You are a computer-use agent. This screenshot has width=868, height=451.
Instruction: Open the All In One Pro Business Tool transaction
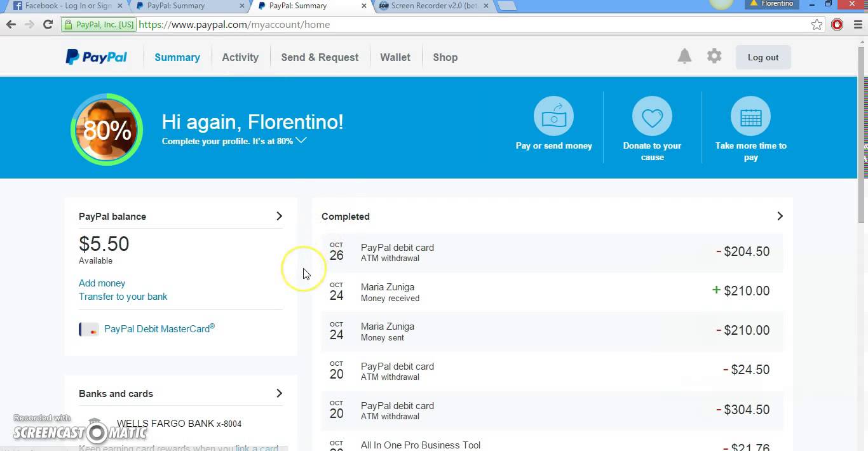coord(552,441)
